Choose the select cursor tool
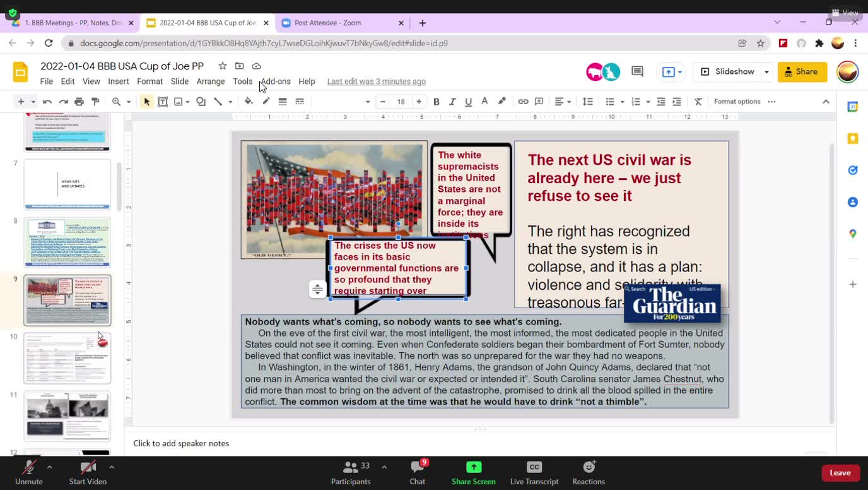The height and width of the screenshot is (490, 868). click(x=146, y=102)
